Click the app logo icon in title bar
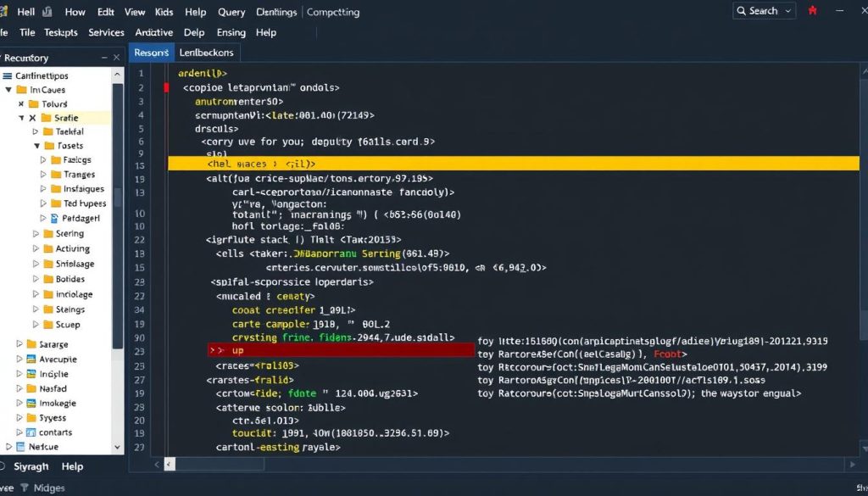The image size is (868, 496). (x=3, y=12)
